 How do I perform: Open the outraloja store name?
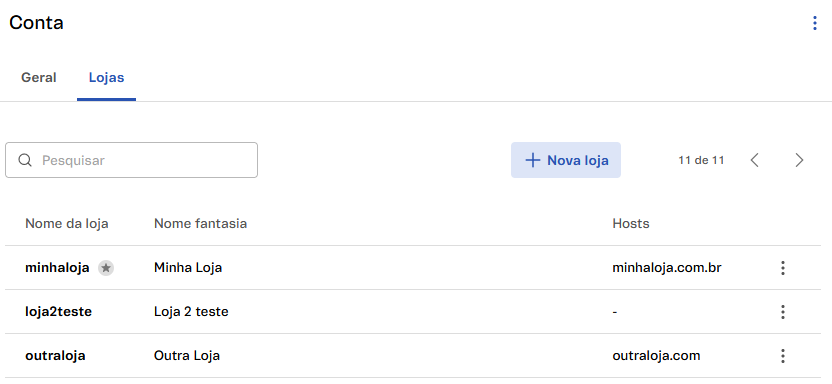[55, 356]
